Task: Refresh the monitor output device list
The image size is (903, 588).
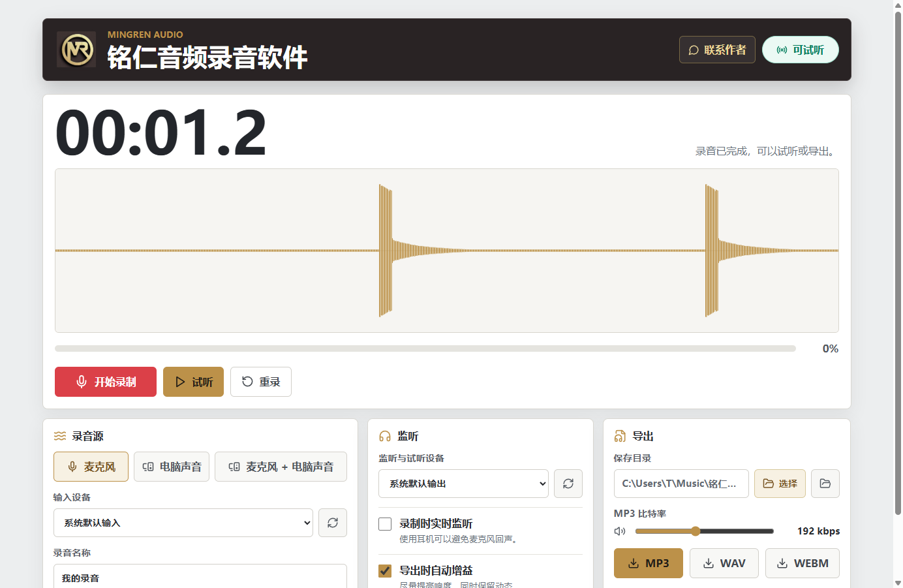Action: click(x=568, y=484)
